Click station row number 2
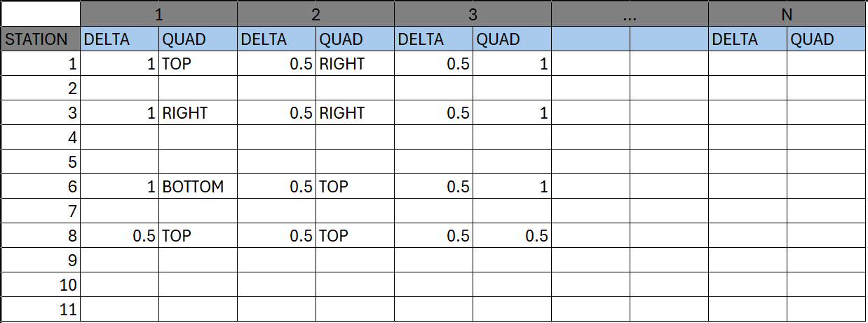This screenshot has height=323, width=868. click(x=41, y=88)
